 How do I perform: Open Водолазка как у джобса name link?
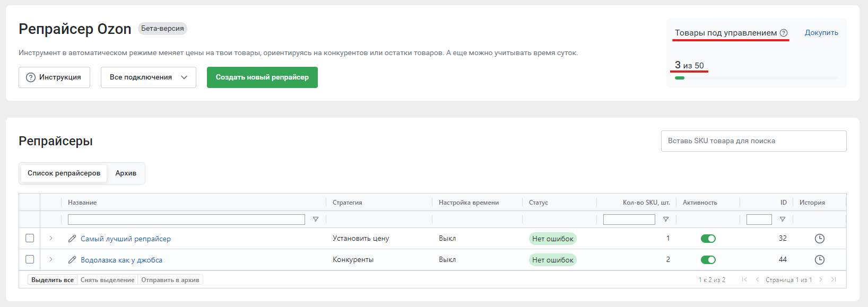[x=121, y=260]
